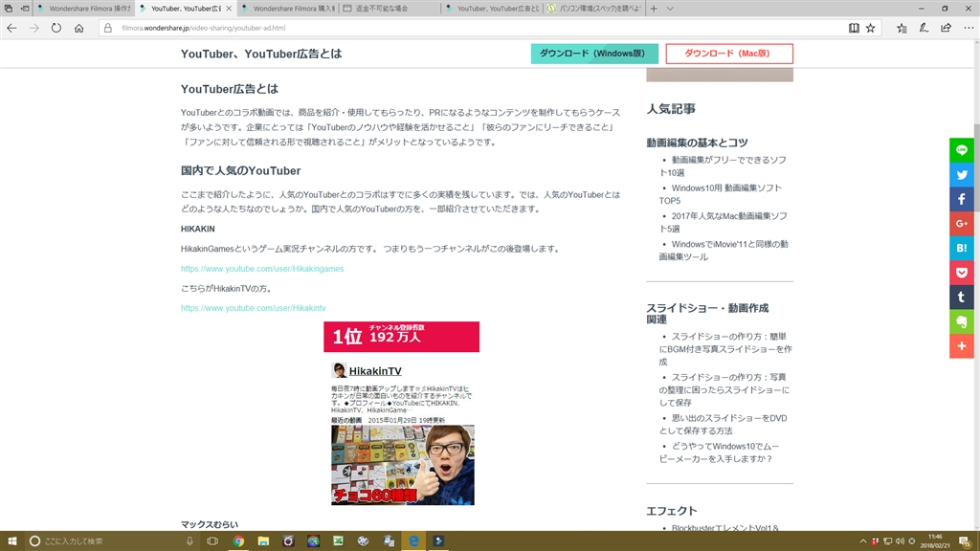The width and height of the screenshot is (980, 551).
Task: Open Excel from taskbar
Action: pyautogui.click(x=338, y=541)
